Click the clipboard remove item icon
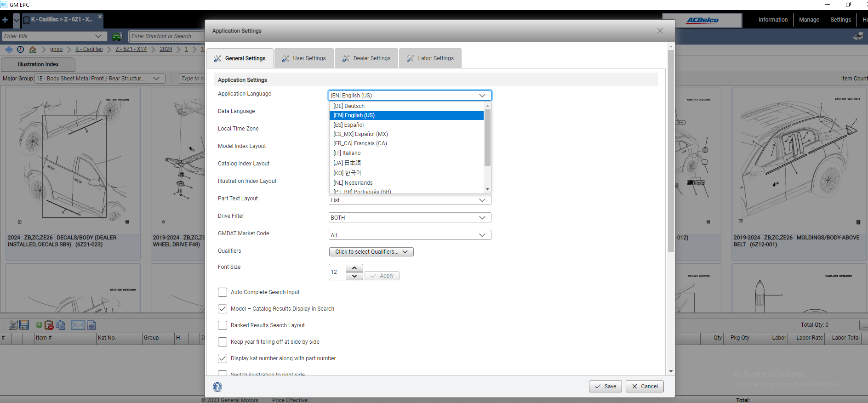 (x=49, y=325)
